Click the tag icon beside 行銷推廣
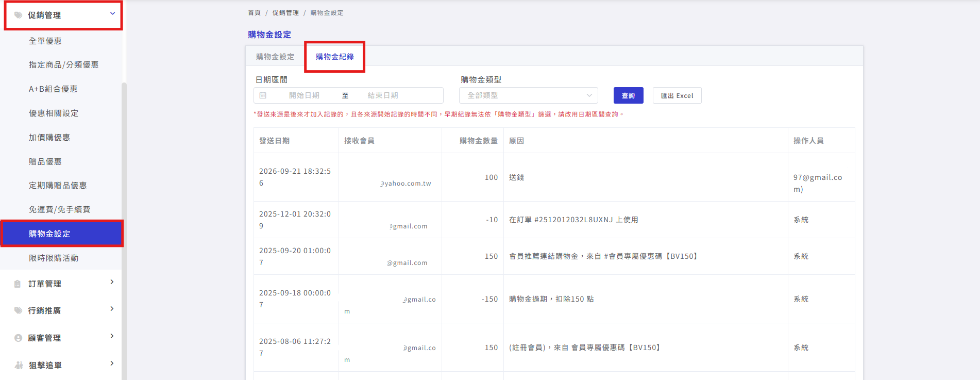This screenshot has height=380, width=980. [18, 310]
